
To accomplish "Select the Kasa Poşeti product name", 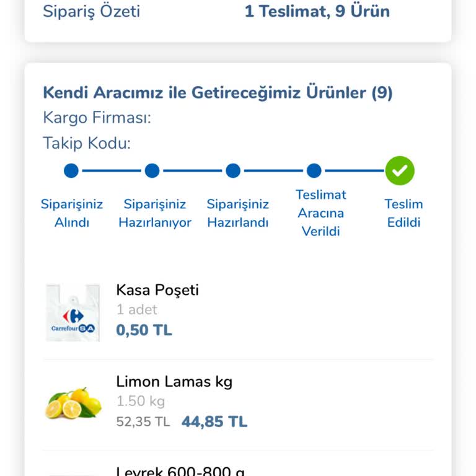I will (157, 290).
